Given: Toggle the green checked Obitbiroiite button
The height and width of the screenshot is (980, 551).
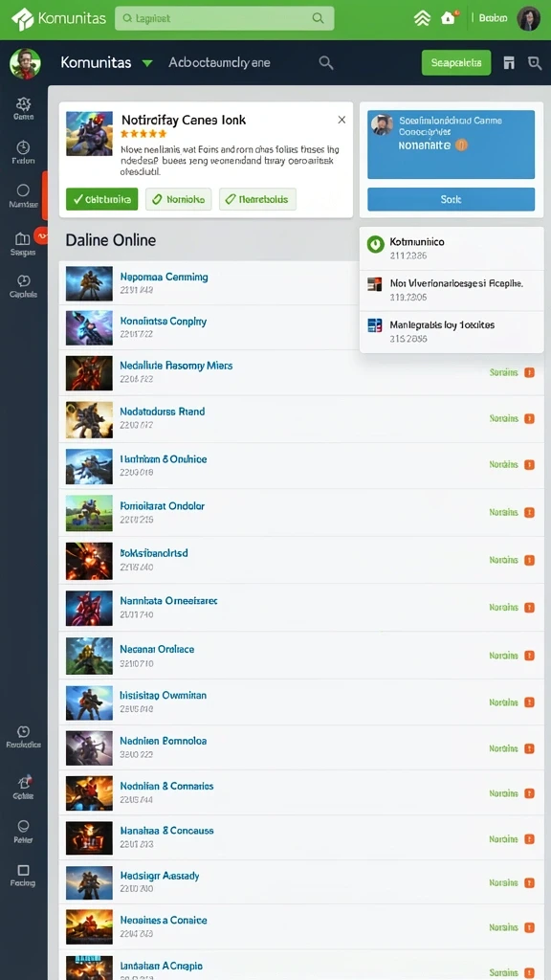Looking at the screenshot, I should coord(101,199).
